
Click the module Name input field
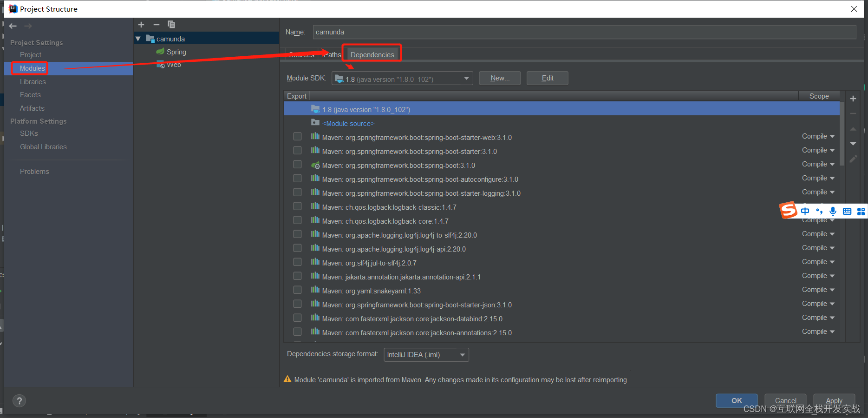[584, 32]
